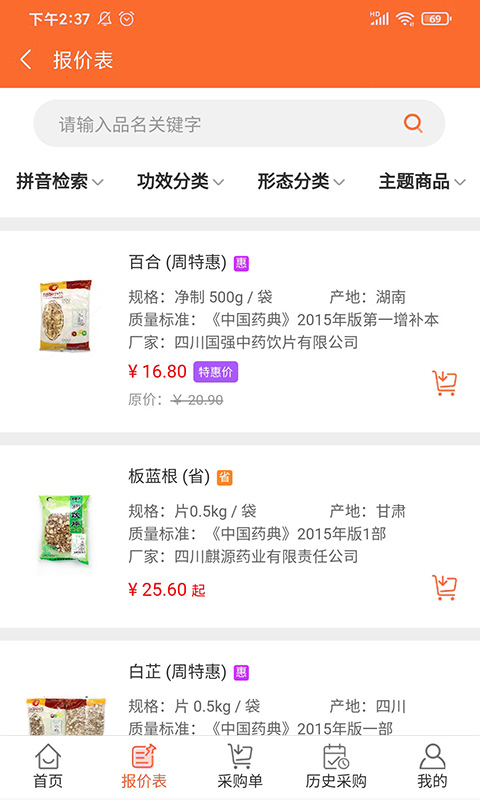Open the 百合 product thumbnail image
Screen dimensions: 480x800
tap(65, 315)
